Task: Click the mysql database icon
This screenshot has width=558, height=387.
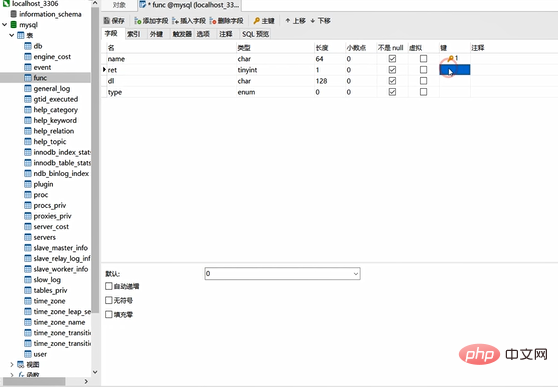Action: coord(14,25)
